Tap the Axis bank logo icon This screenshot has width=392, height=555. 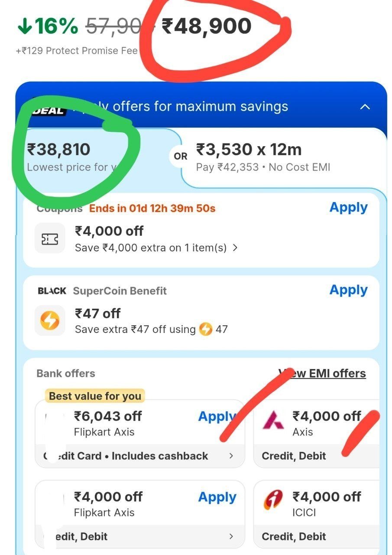point(273,420)
